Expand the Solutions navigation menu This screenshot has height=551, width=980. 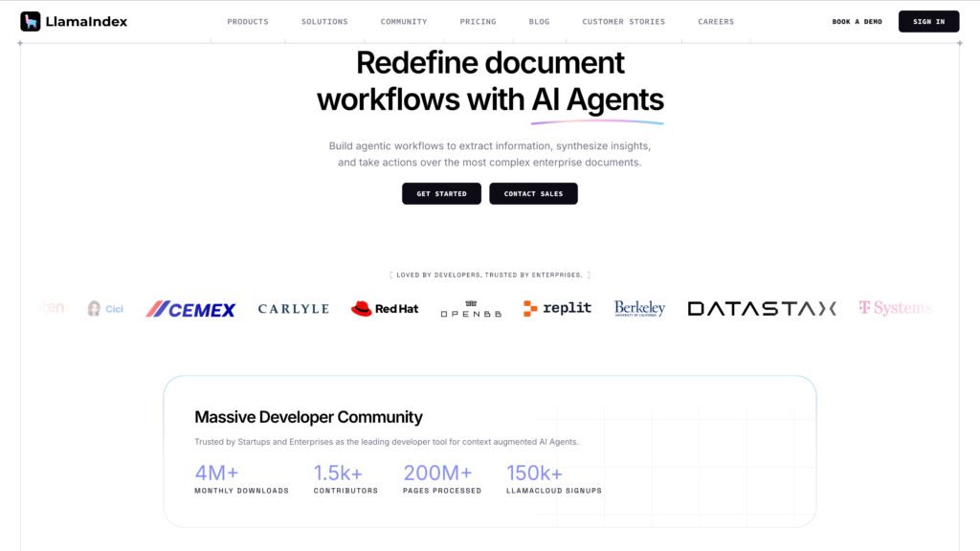click(x=324, y=21)
